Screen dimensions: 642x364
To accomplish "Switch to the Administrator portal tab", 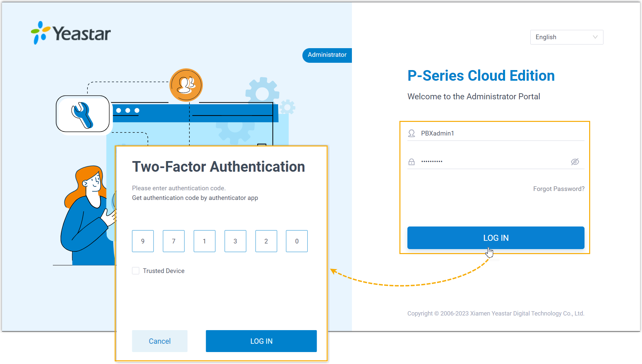I will (327, 55).
